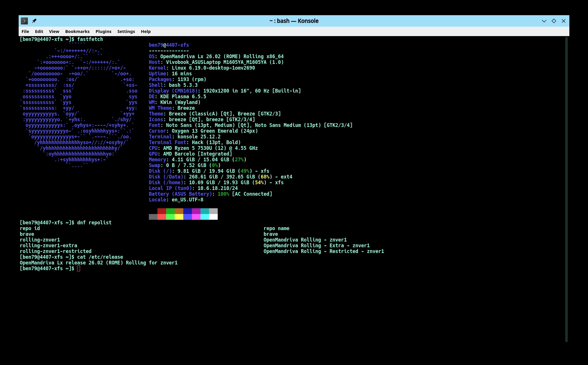588x365 pixels.
Task: Open the View menu
Action: (x=54, y=32)
